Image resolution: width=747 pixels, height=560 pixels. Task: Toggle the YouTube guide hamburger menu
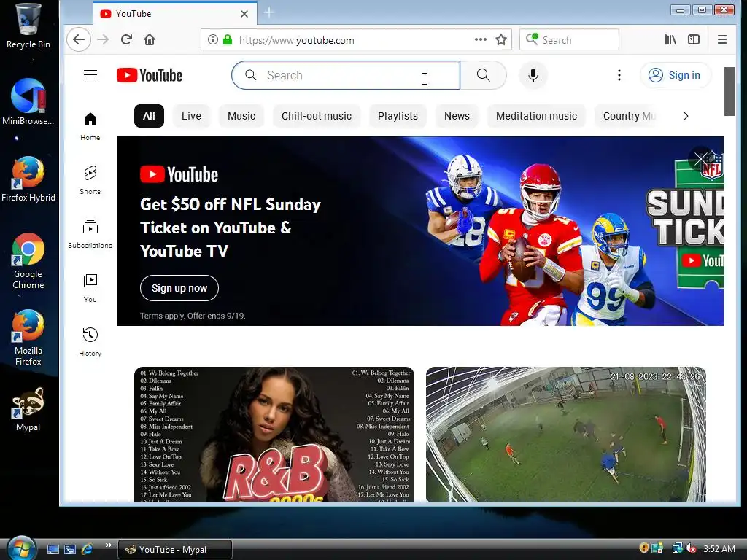(90, 75)
